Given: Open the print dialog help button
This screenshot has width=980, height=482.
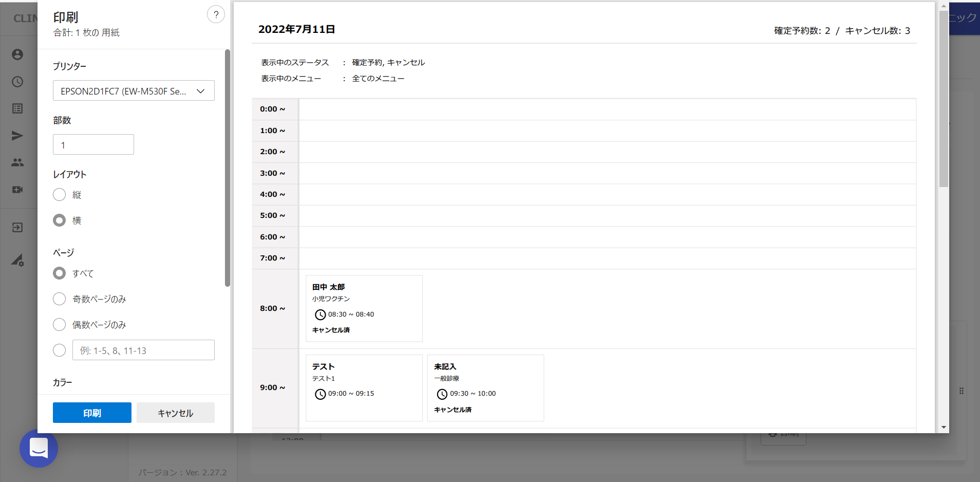Looking at the screenshot, I should 216,14.
